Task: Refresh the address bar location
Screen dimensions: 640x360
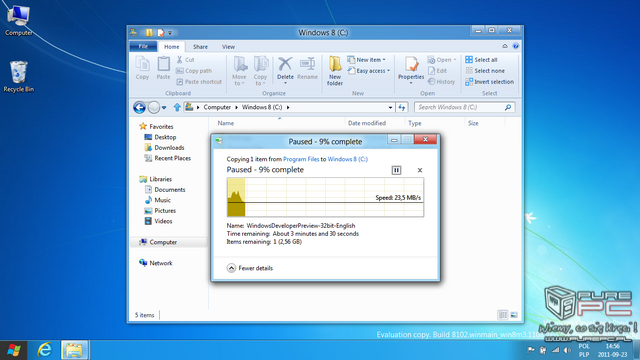Action: (x=402, y=107)
